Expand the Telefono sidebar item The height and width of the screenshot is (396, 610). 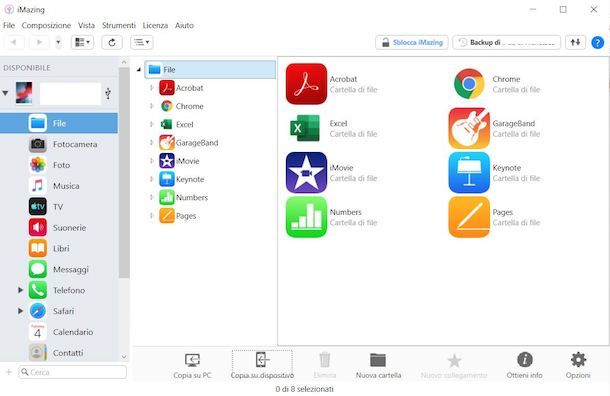tap(20, 290)
